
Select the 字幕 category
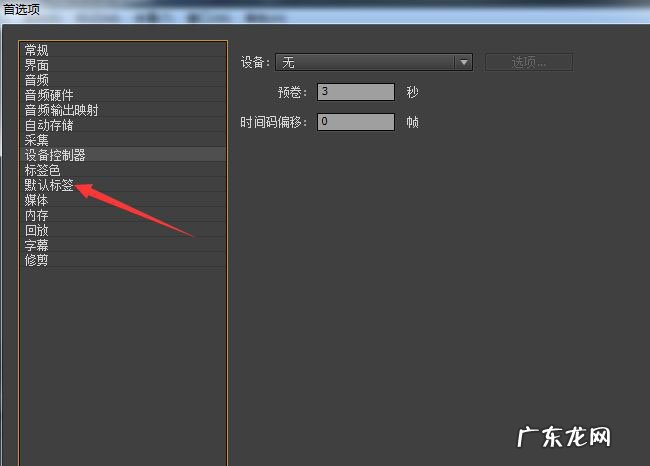[x=123, y=245]
